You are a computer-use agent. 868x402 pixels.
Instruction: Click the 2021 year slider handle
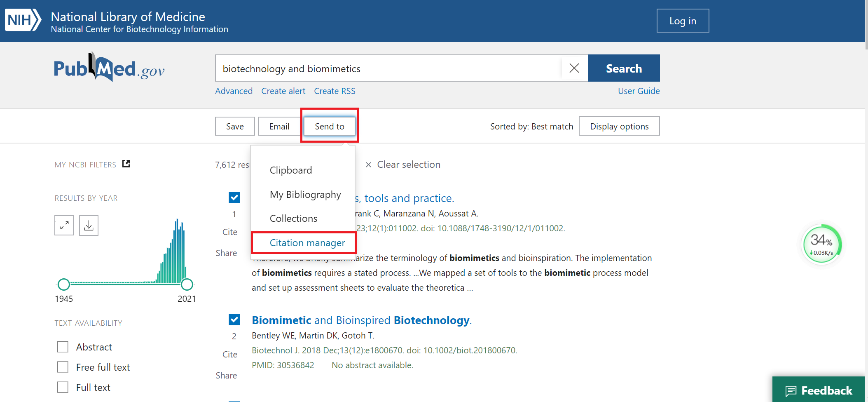point(187,284)
